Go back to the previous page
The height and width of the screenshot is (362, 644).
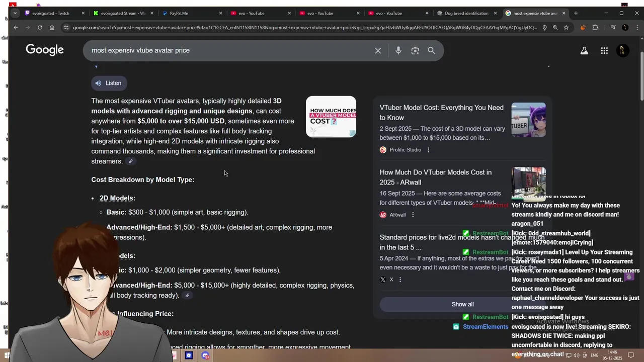[16, 28]
